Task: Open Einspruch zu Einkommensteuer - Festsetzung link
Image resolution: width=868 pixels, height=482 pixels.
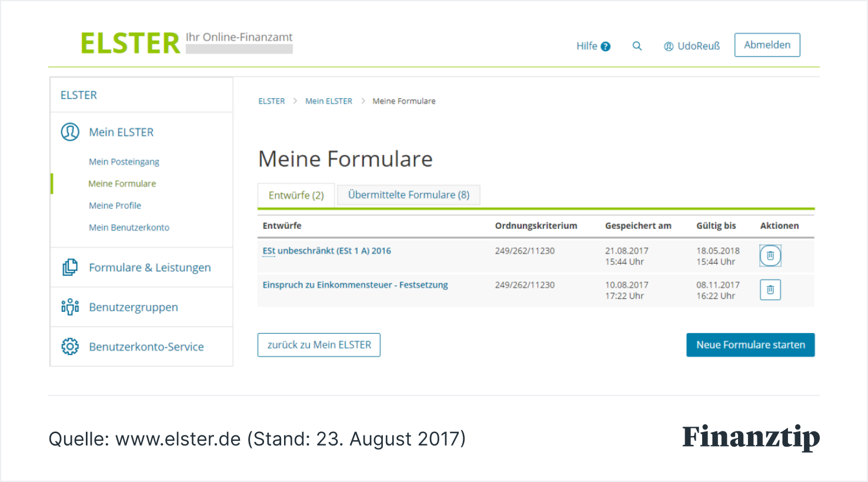Action: point(355,285)
